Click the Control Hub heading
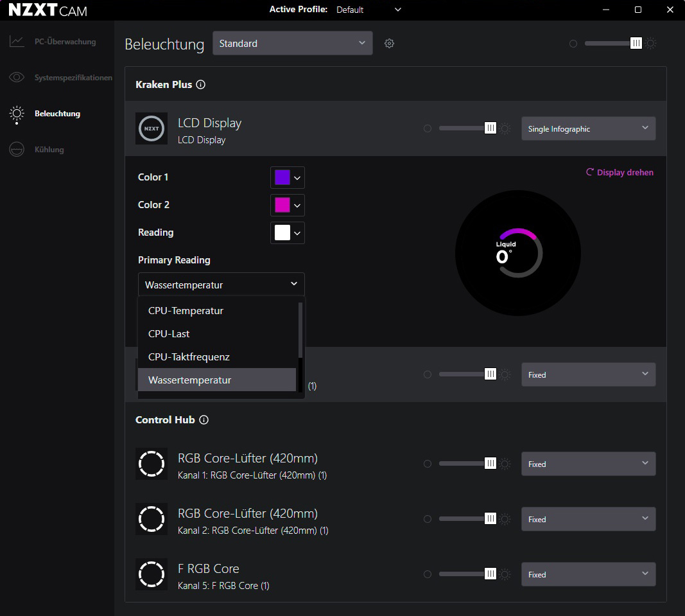Viewport: 685px width, 616px height. [x=165, y=419]
